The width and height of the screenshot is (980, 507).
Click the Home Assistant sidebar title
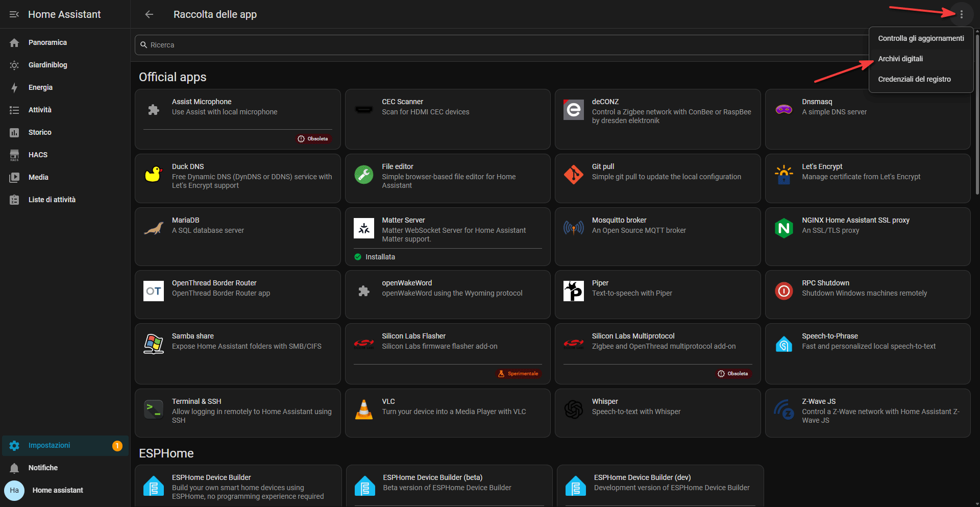tap(64, 14)
